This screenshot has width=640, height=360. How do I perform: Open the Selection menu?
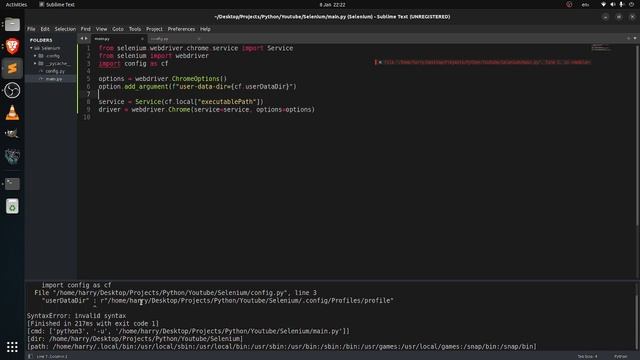[x=65, y=29]
